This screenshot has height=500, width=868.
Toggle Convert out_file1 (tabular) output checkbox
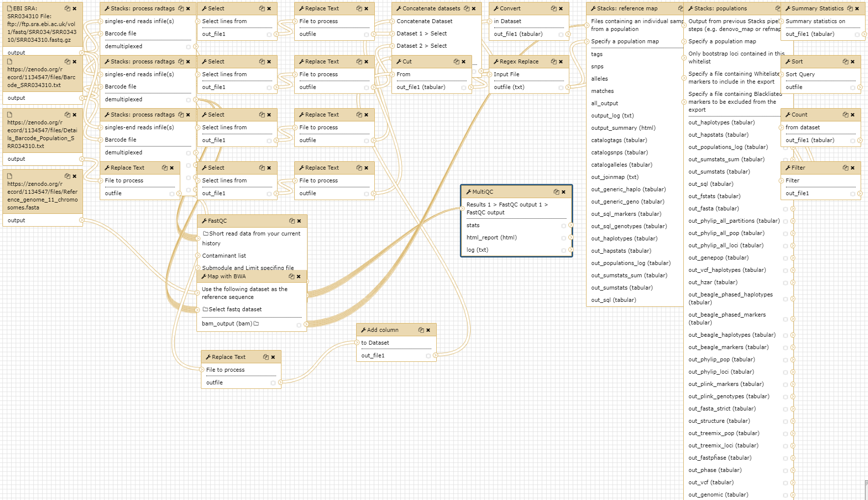(561, 34)
